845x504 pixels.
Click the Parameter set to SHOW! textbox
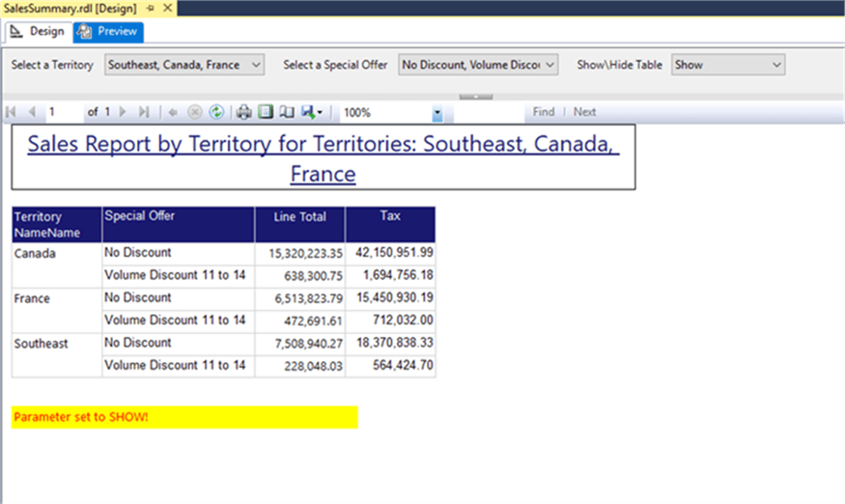tap(184, 417)
